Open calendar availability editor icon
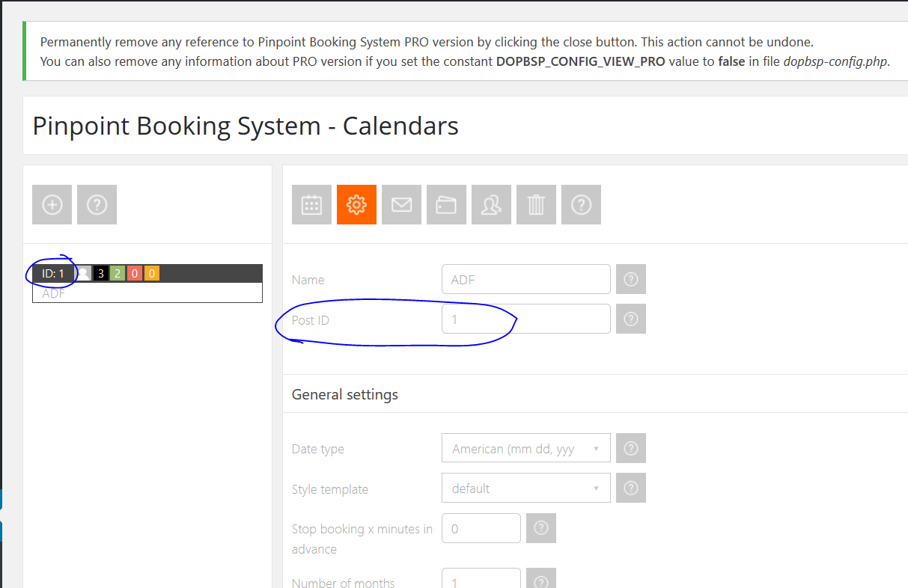The width and height of the screenshot is (908, 588). (x=311, y=204)
